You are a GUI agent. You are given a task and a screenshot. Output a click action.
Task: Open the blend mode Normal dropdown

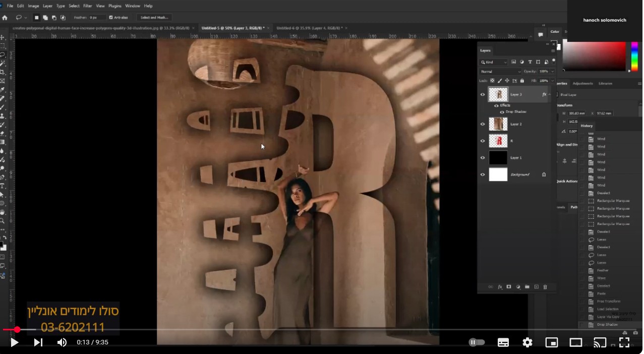coord(500,72)
